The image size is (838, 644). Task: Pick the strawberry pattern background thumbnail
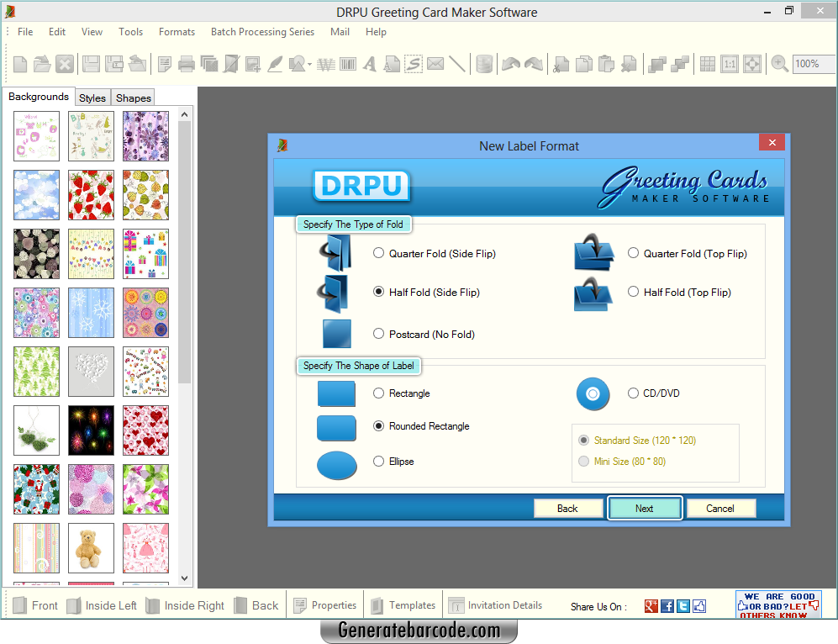[x=91, y=195]
